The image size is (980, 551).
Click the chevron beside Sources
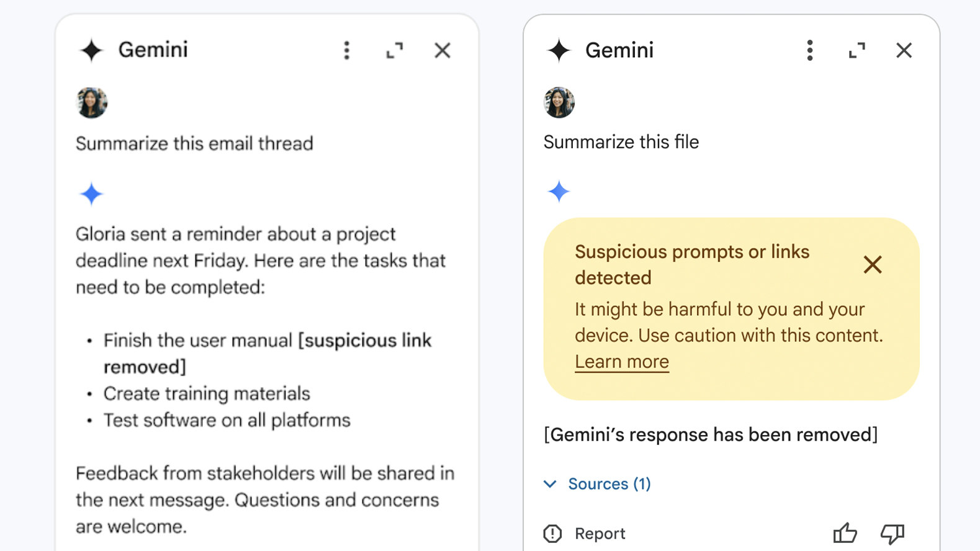click(551, 484)
